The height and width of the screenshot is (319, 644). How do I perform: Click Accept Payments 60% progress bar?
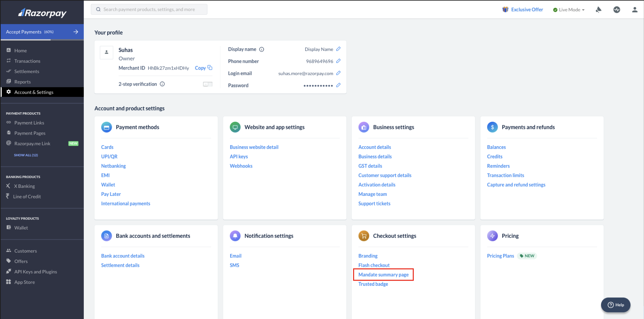click(x=42, y=40)
